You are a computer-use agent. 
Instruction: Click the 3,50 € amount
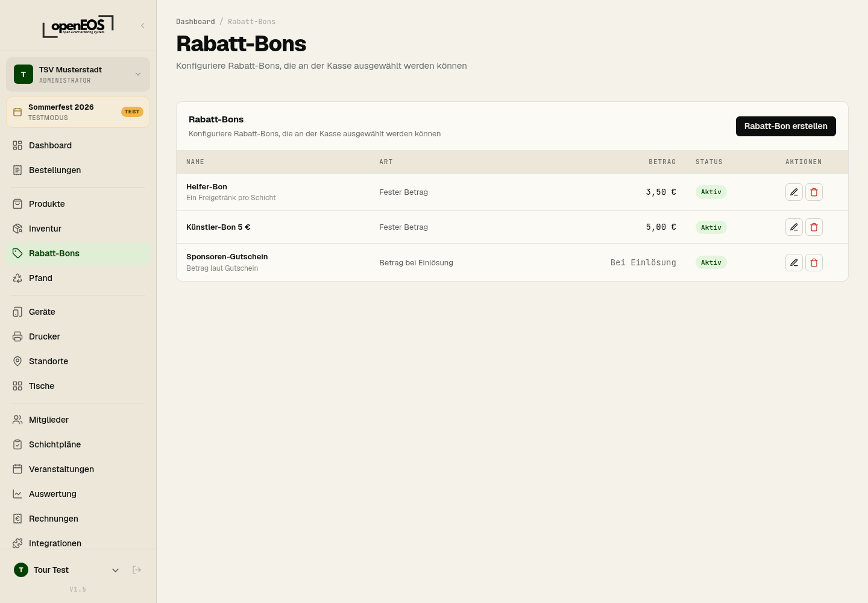(661, 192)
